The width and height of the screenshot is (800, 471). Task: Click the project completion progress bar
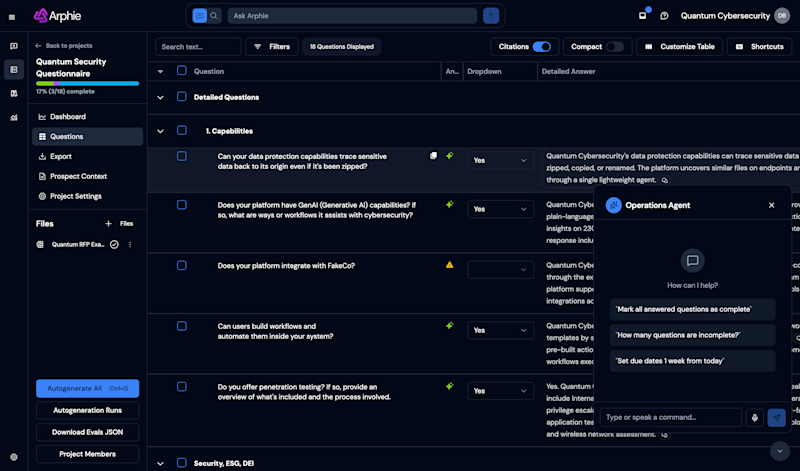(87, 83)
